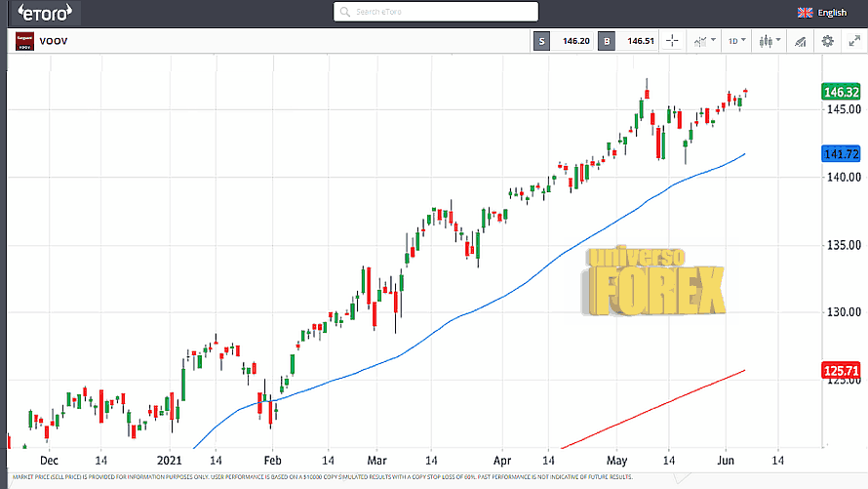Viewport: 868px width, 489px height.
Task: Click the Universo Forex watermark logo
Action: pyautogui.click(x=655, y=280)
